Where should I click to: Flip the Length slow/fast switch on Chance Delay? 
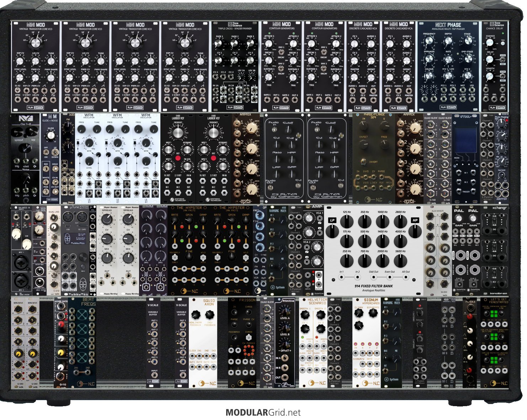click(503, 76)
